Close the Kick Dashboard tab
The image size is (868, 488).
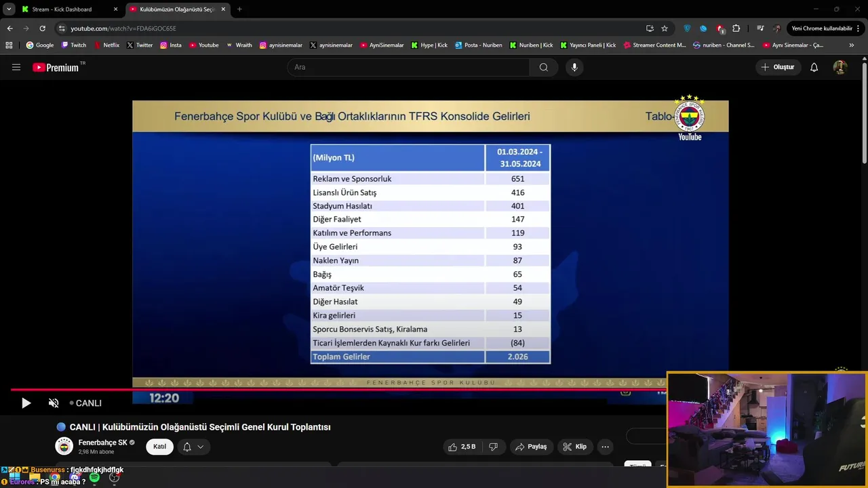coord(115,9)
